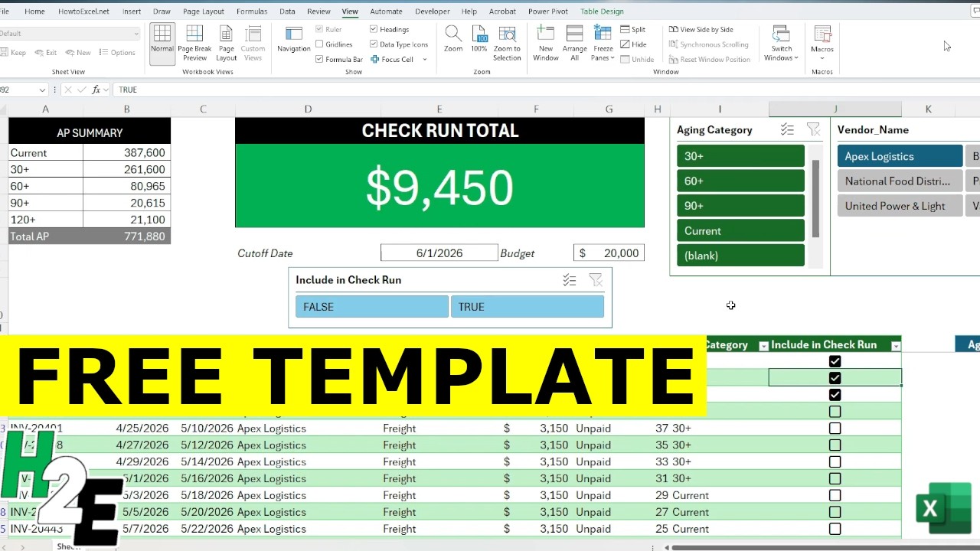Select the Cutoff Date cell 6/1/2026
Image resolution: width=980 pixels, height=551 pixels.
click(439, 253)
